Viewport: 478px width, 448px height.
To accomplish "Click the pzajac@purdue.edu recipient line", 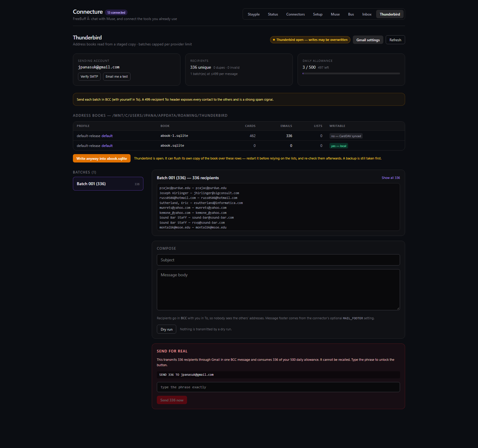I will click(193, 188).
